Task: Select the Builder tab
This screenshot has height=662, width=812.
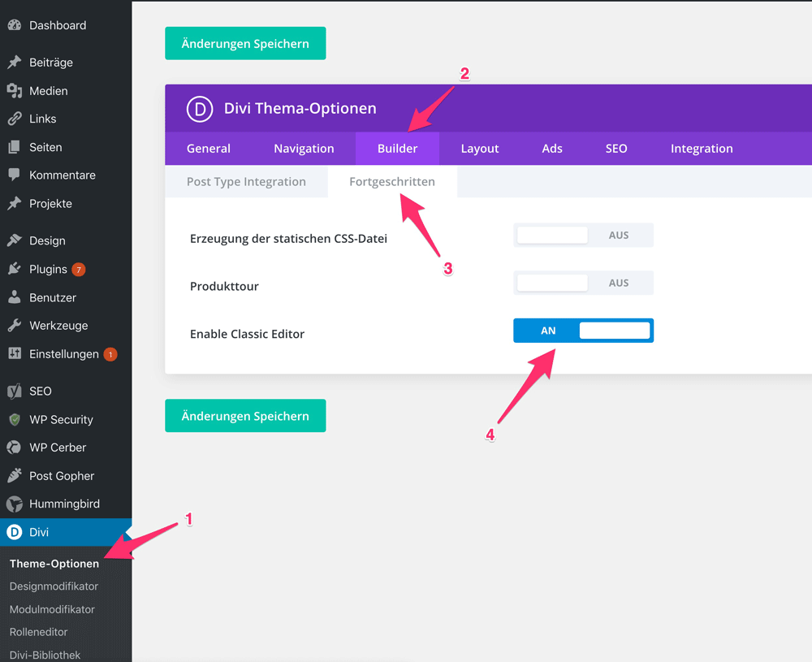Action: (397, 149)
